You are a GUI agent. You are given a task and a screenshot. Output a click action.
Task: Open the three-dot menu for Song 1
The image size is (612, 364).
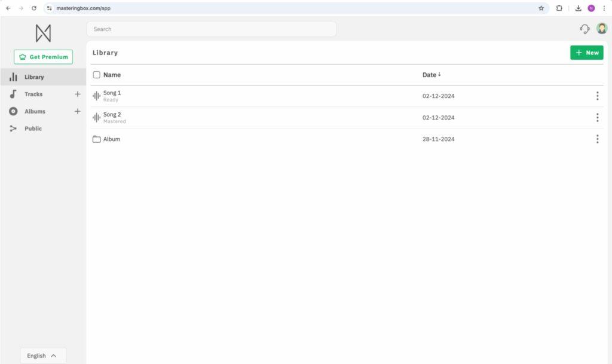[597, 96]
